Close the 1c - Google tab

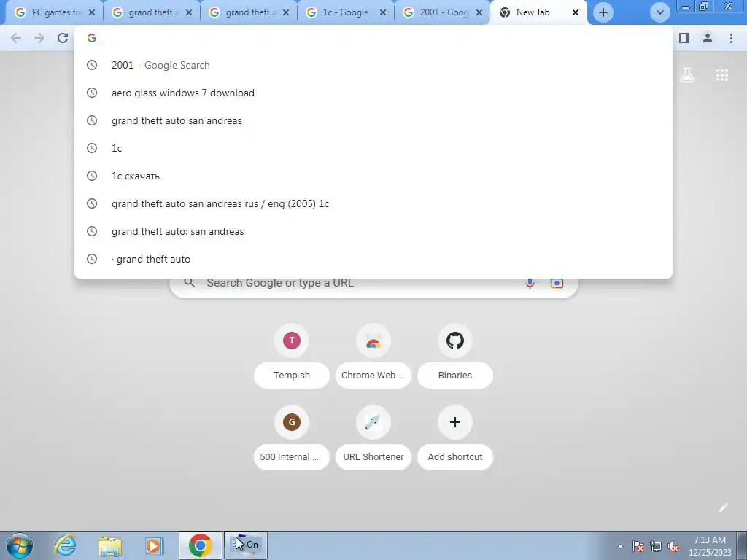[382, 12]
